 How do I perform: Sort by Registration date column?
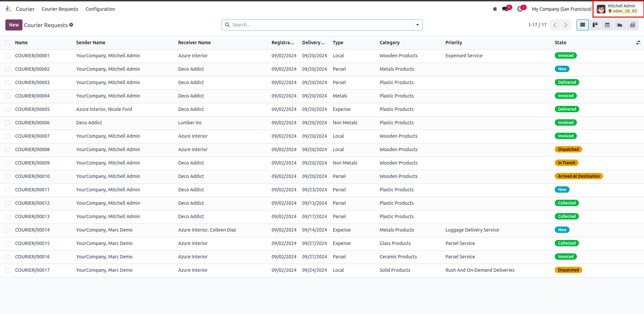click(283, 43)
